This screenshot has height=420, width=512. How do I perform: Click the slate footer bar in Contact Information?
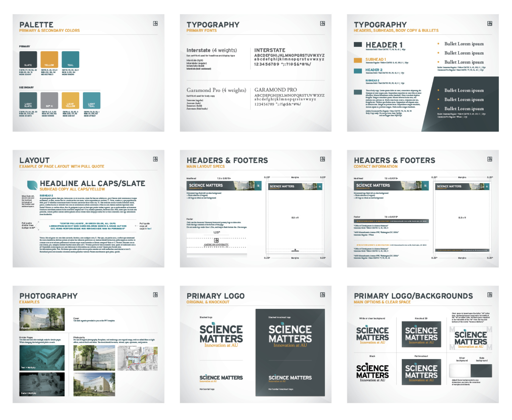(x=391, y=221)
